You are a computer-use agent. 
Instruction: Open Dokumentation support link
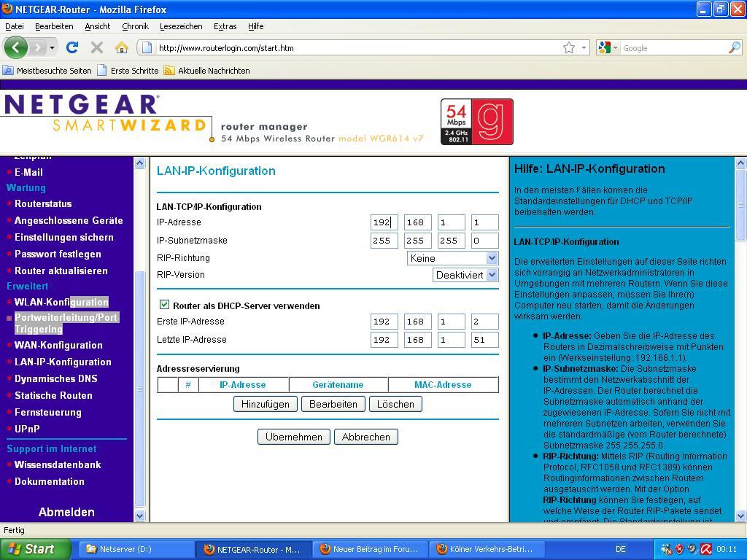tap(49, 481)
